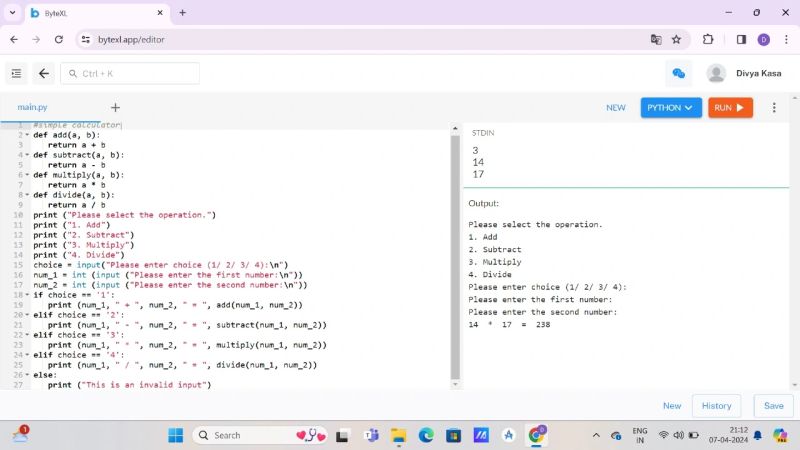Click the Ctrl + K search field
Screen dimensions: 800x450
[x=130, y=73]
